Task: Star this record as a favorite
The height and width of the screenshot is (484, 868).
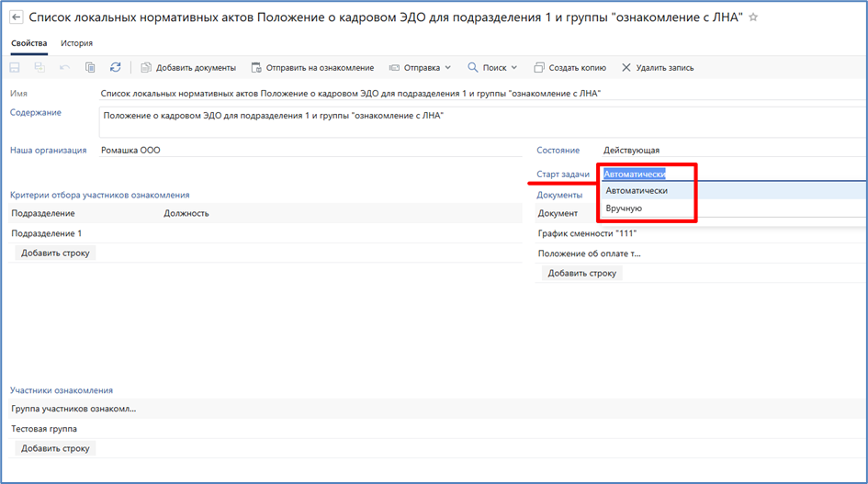Action: (x=753, y=17)
